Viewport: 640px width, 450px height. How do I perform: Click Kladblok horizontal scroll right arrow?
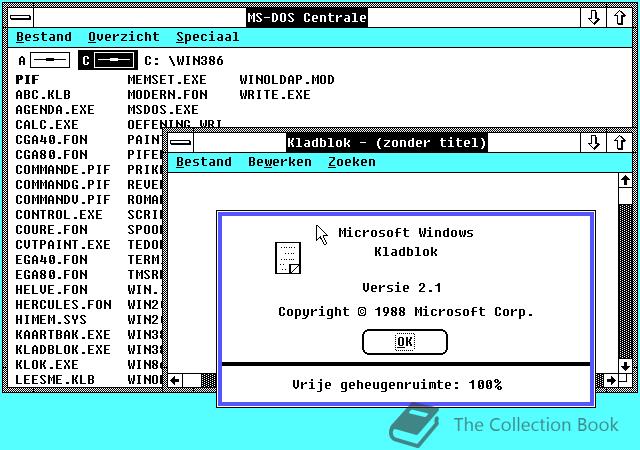coord(611,381)
